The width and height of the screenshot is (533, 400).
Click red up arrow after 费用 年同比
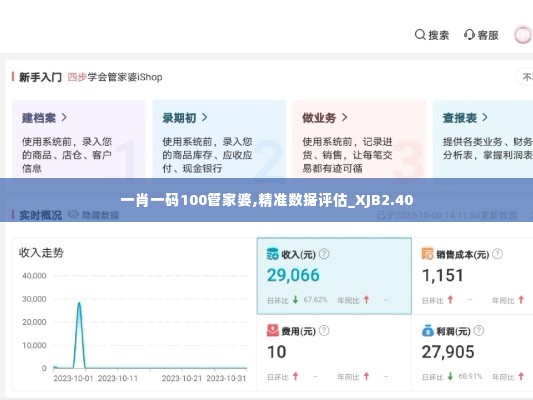point(366,376)
